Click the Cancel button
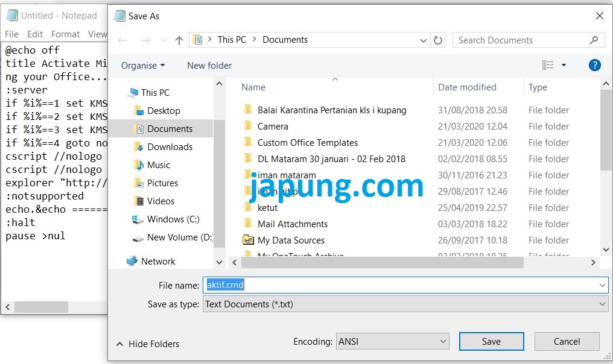The height and width of the screenshot is (364, 613). coord(567,341)
